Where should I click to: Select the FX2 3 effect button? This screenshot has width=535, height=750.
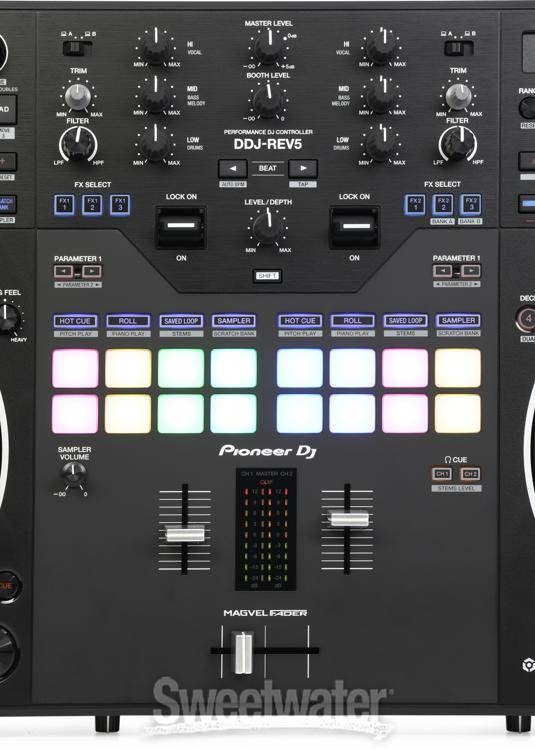[471, 204]
